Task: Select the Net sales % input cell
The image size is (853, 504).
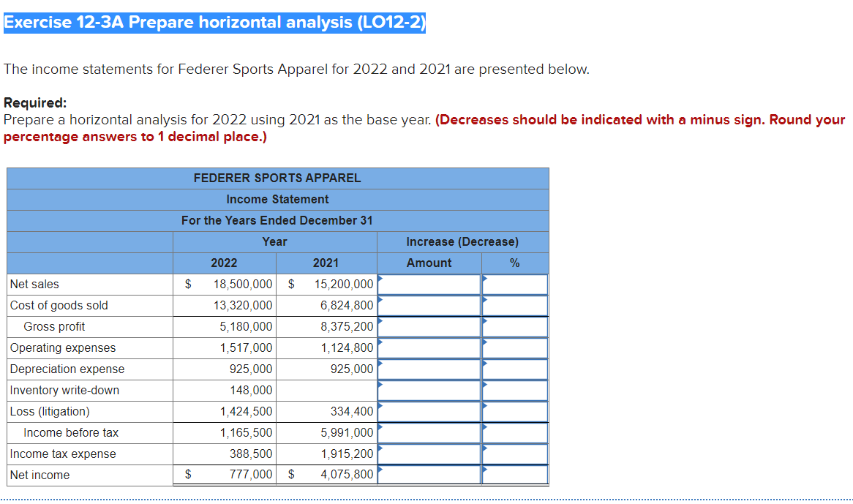Action: click(x=514, y=284)
